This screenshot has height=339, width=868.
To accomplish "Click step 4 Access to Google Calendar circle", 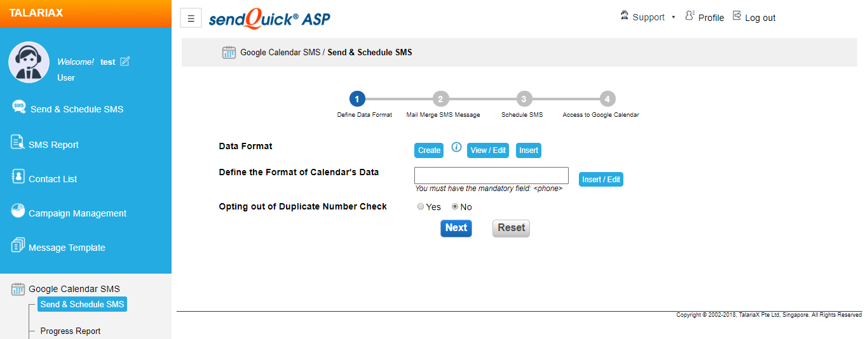I will (607, 99).
